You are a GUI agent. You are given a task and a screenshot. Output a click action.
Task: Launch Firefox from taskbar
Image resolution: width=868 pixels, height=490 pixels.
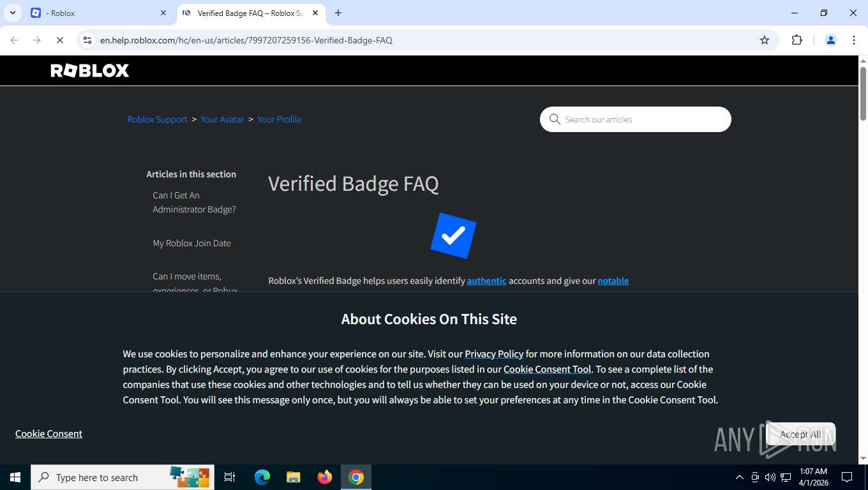click(x=325, y=477)
